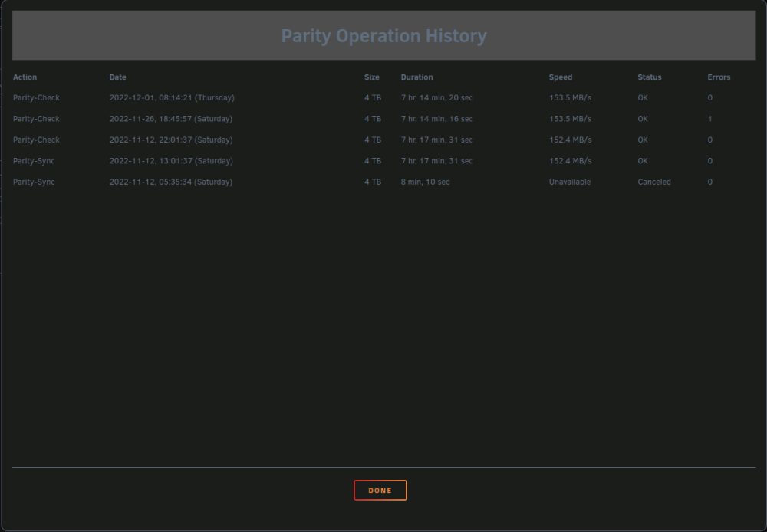The height and width of the screenshot is (532, 767).
Task: Click the Status column header
Action: tap(650, 77)
